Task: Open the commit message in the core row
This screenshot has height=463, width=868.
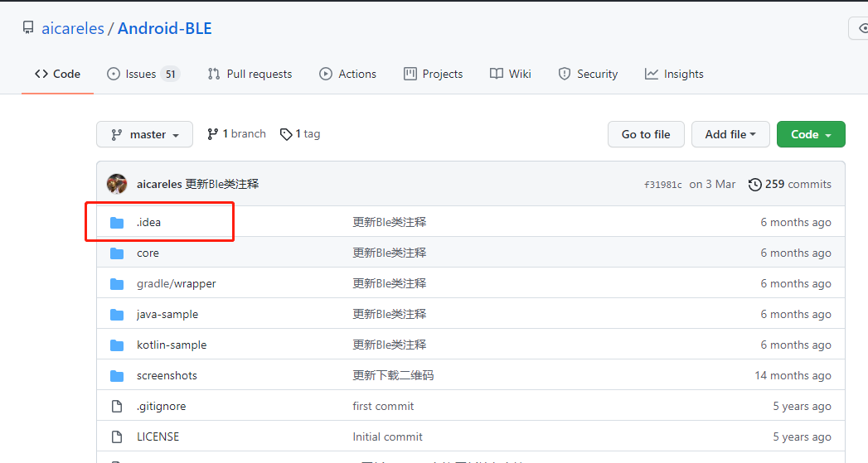Action: click(x=389, y=253)
